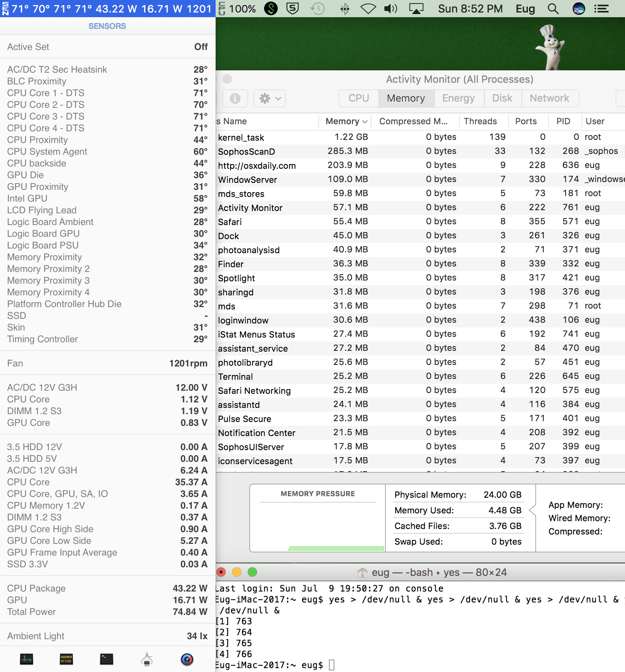Viewport: 625px width, 672px height.
Task: Switch to the Network tab
Action: click(x=550, y=98)
